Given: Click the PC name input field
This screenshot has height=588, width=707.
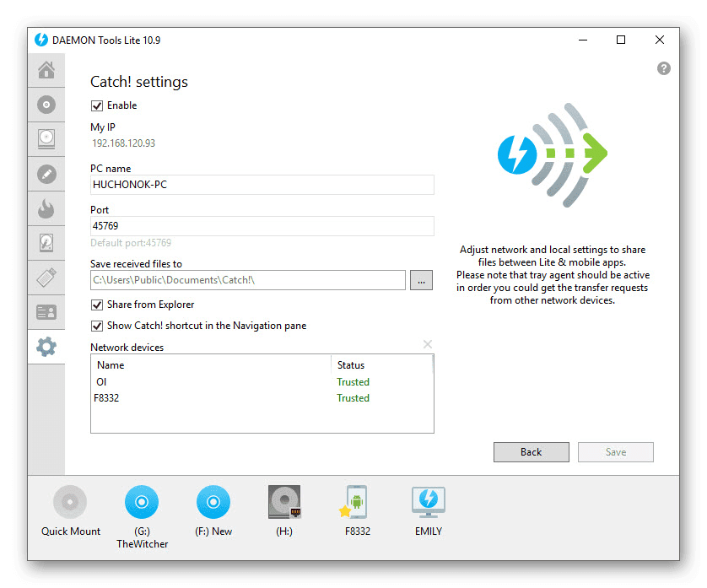Looking at the screenshot, I should click(x=262, y=185).
